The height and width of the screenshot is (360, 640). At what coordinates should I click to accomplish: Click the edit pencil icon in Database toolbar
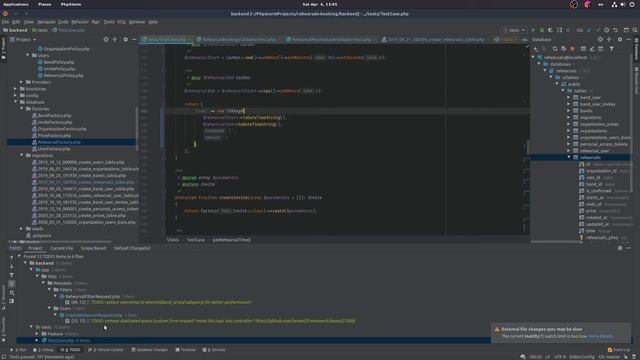click(x=592, y=49)
